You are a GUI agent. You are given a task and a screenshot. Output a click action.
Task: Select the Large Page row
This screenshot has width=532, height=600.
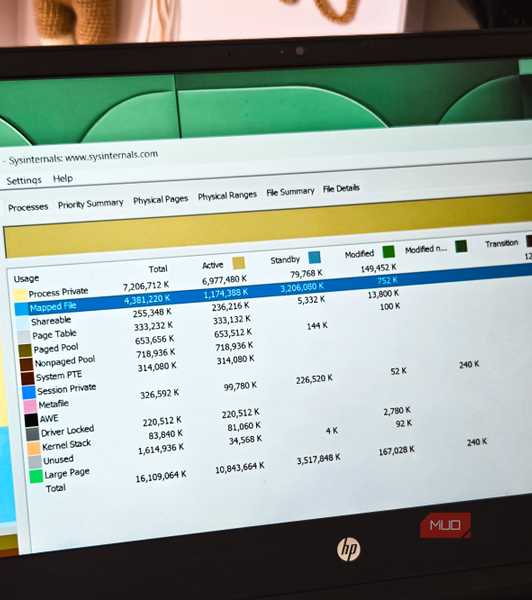[67, 473]
